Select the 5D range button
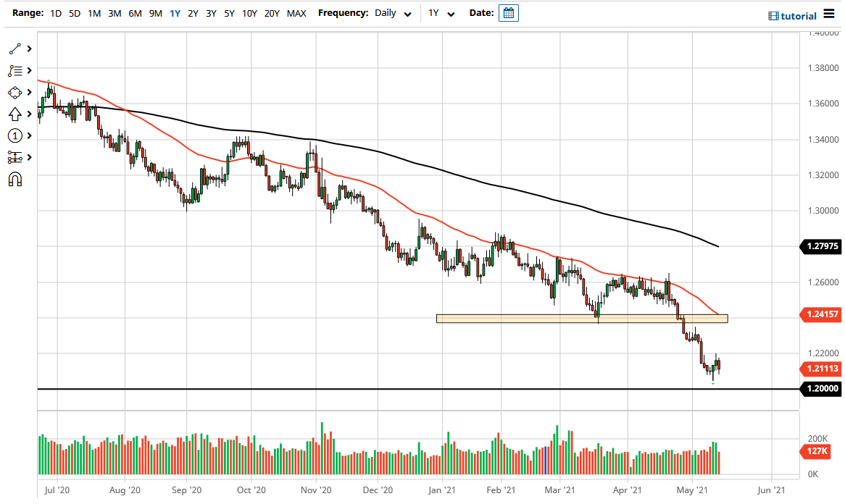Image resolution: width=845 pixels, height=504 pixels. click(74, 13)
